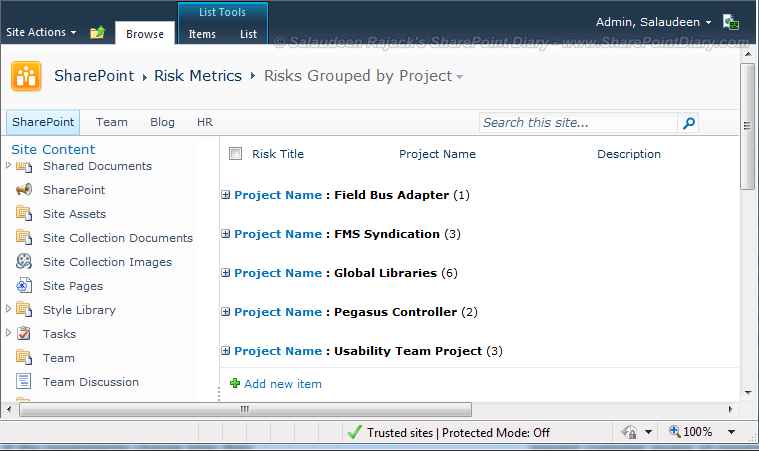The image size is (759, 451).
Task: Click the Navigate Up folder icon
Action: point(98,32)
